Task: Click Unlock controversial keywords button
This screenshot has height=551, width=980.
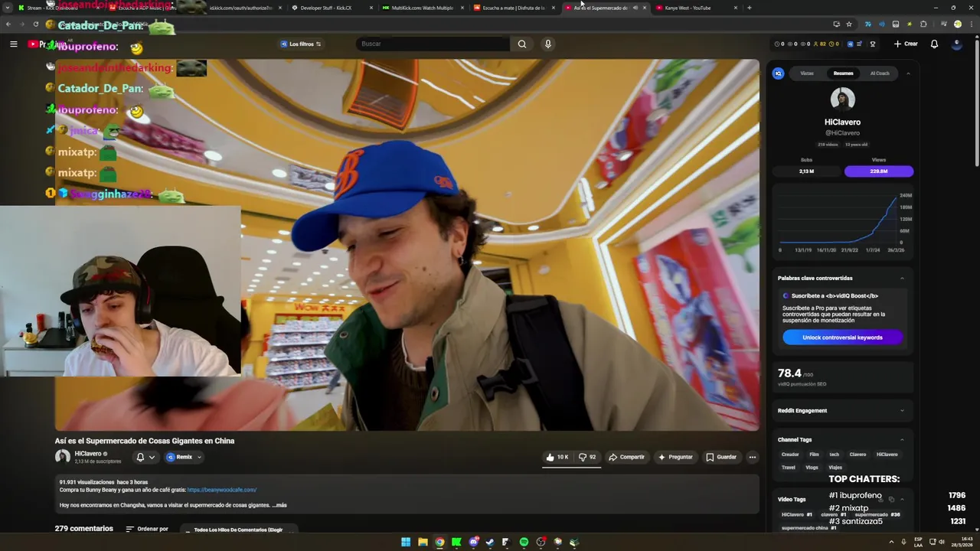Action: [842, 337]
